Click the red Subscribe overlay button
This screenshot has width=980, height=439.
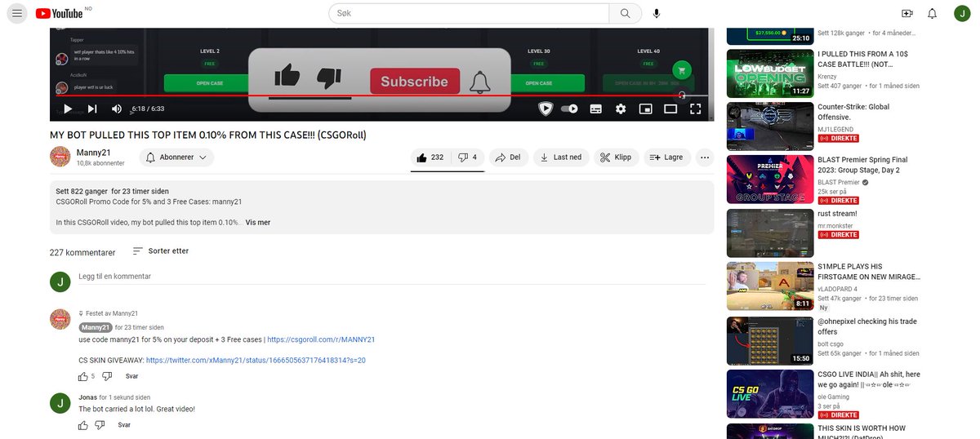pos(414,82)
